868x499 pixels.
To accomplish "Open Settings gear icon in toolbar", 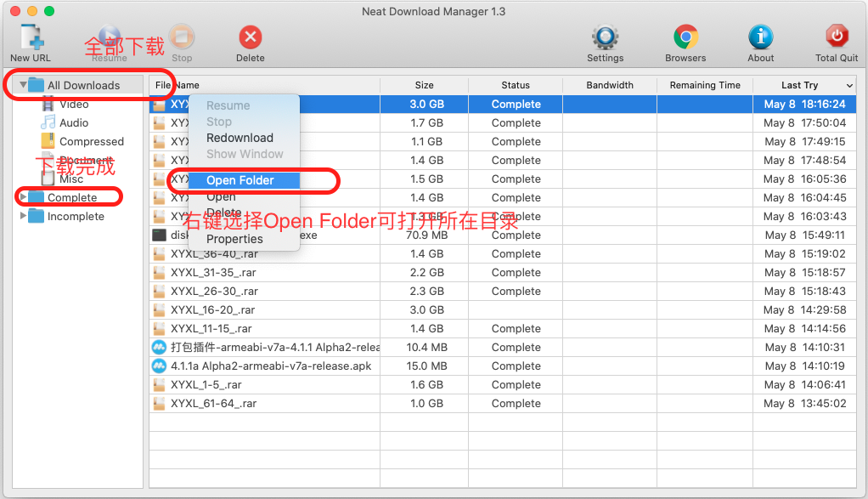I will 605,38.
